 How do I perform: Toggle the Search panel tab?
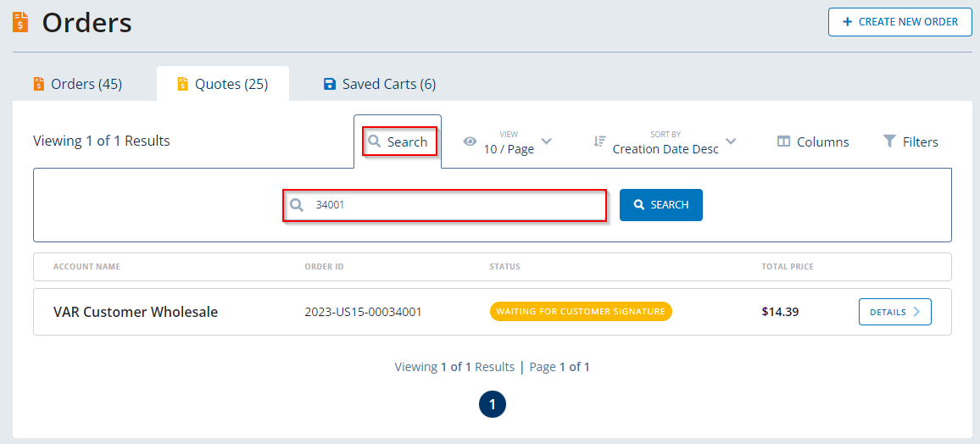pos(399,142)
